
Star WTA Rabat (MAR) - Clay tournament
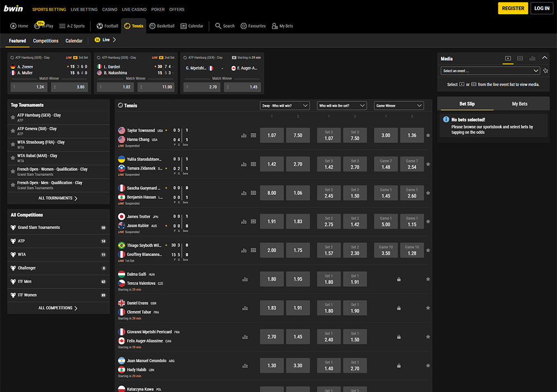pyautogui.click(x=13, y=158)
